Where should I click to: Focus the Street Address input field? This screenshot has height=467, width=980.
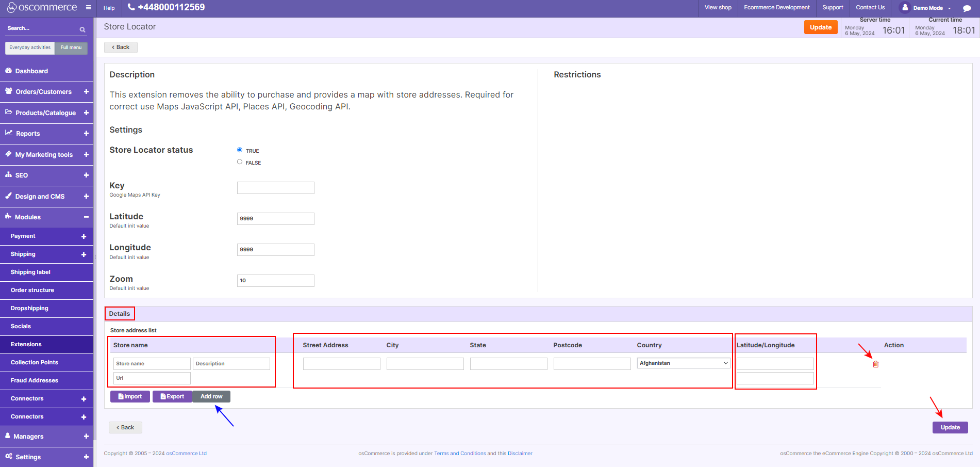point(342,364)
